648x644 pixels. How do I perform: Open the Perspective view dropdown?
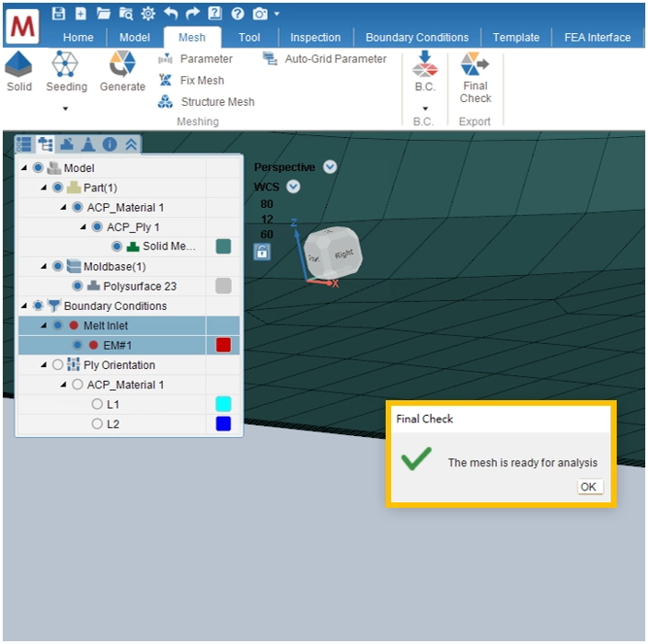(x=330, y=167)
